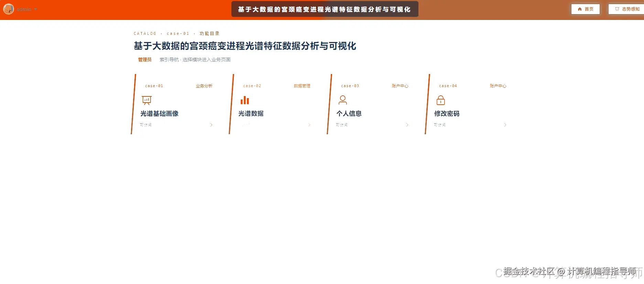644x284 pixels.
Task: Click the admin username label
Action: (x=24, y=9)
